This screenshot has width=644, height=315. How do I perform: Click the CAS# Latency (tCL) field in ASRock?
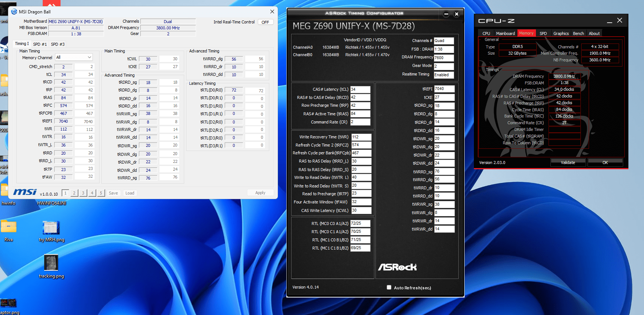pyautogui.click(x=360, y=89)
